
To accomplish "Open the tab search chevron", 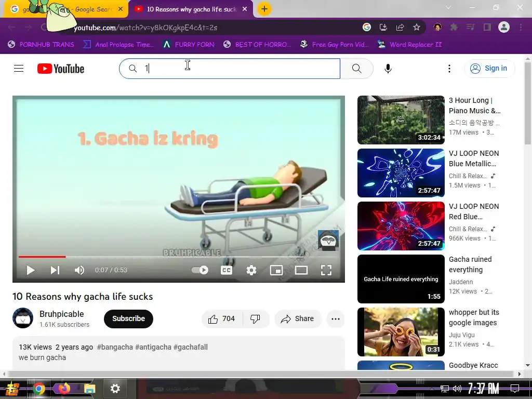I will tap(448, 7).
